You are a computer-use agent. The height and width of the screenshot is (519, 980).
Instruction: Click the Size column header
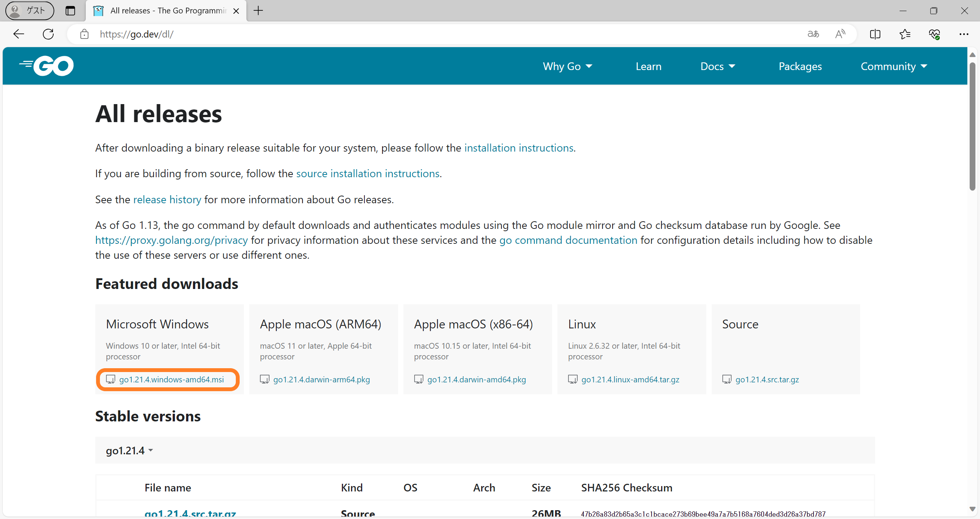pyautogui.click(x=541, y=488)
